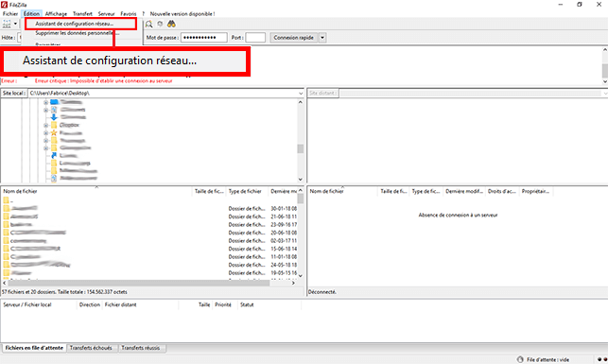Click the FileZilla logo in title bar
The height and width of the screenshot is (364, 608).
point(5,5)
